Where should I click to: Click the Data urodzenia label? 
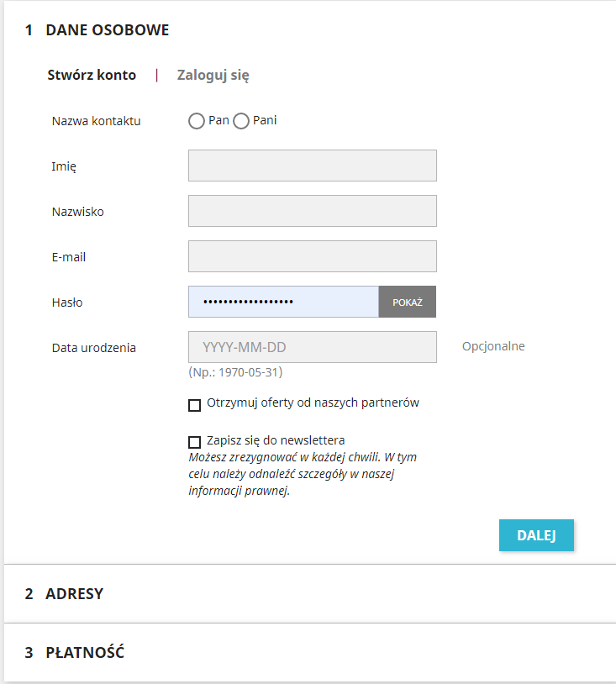coord(93,348)
